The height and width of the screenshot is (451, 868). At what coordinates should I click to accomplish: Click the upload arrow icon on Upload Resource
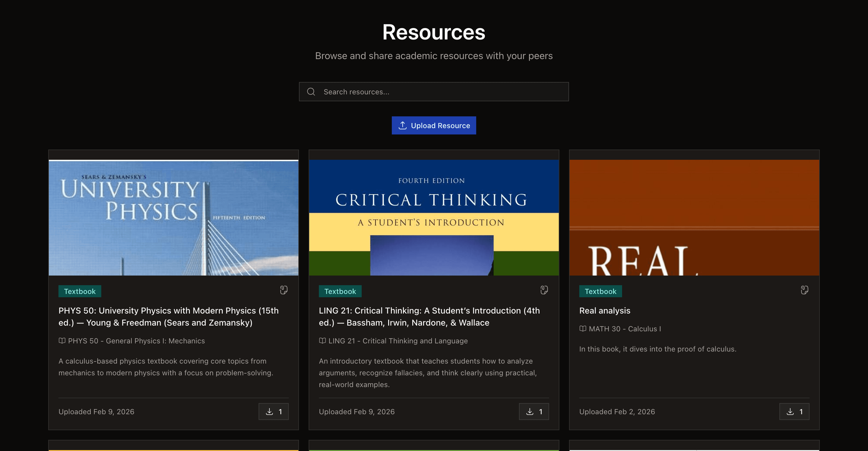click(402, 125)
